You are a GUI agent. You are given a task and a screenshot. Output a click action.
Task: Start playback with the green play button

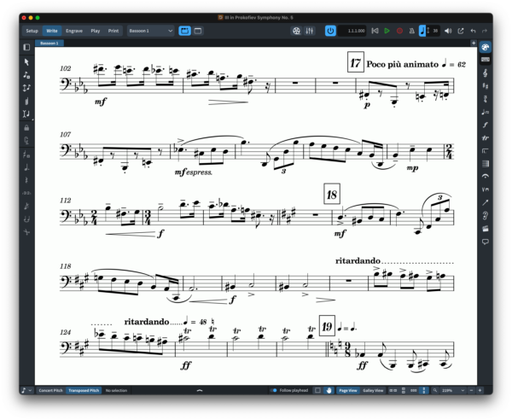point(387,31)
